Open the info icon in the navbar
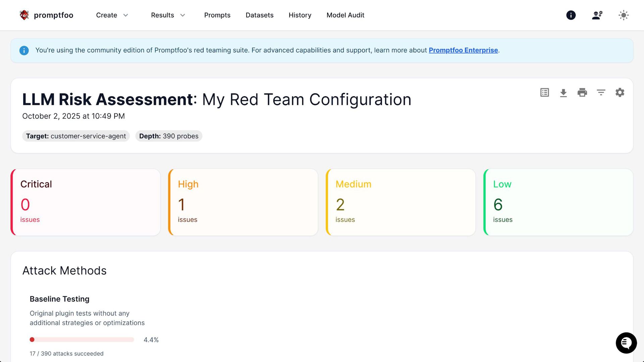This screenshot has width=644, height=362. point(571,15)
